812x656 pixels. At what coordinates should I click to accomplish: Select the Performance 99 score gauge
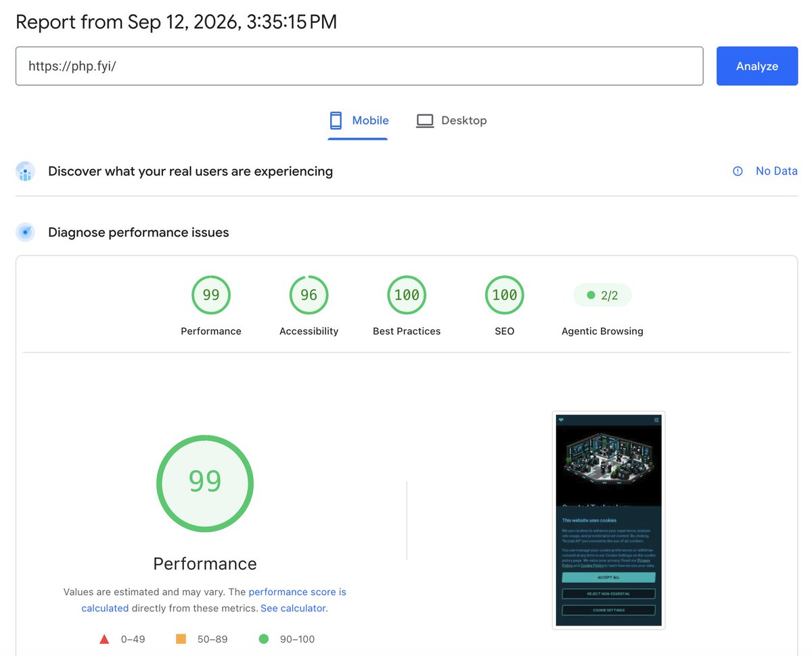click(211, 295)
